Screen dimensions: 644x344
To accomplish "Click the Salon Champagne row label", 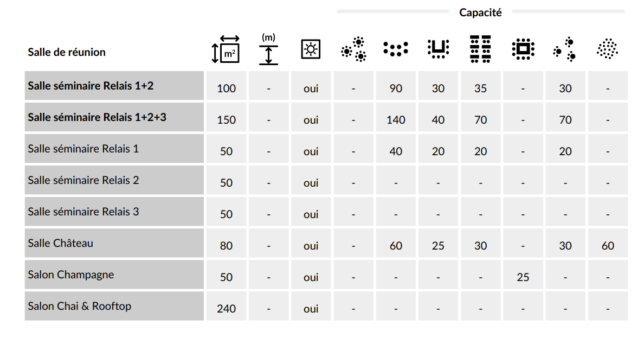I will coord(71,275).
